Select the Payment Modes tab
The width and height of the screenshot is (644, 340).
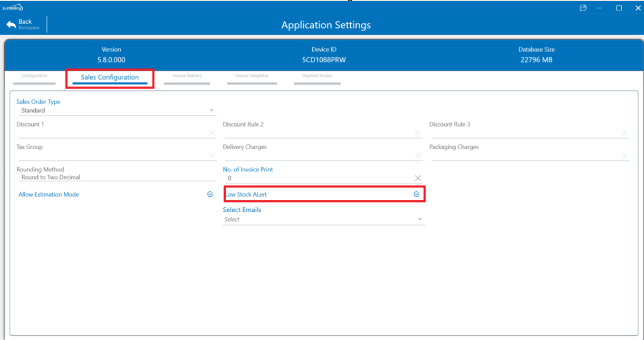click(x=317, y=76)
